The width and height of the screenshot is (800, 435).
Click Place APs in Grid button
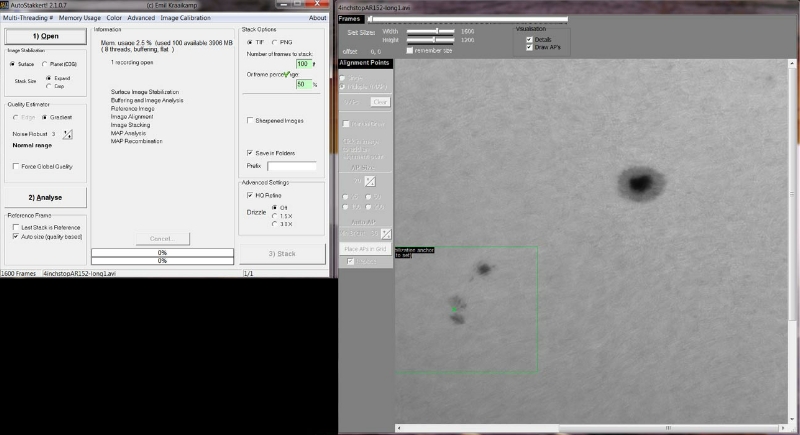[366, 248]
